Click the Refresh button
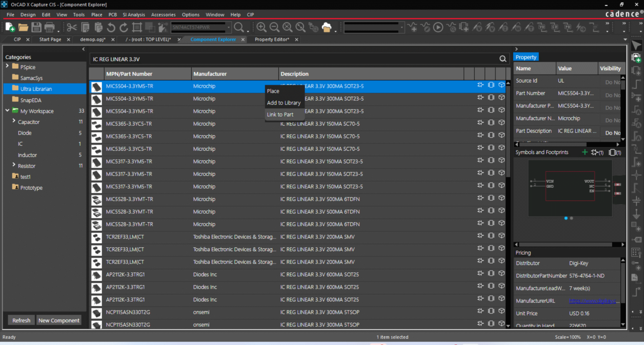The width and height of the screenshot is (644, 345). click(21, 320)
